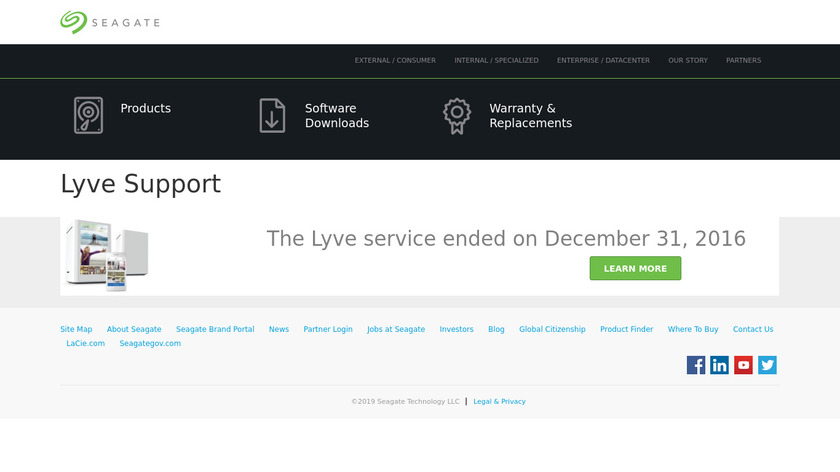The image size is (840, 472).
Task: Open Seagate Brand Portal link
Action: (x=215, y=329)
